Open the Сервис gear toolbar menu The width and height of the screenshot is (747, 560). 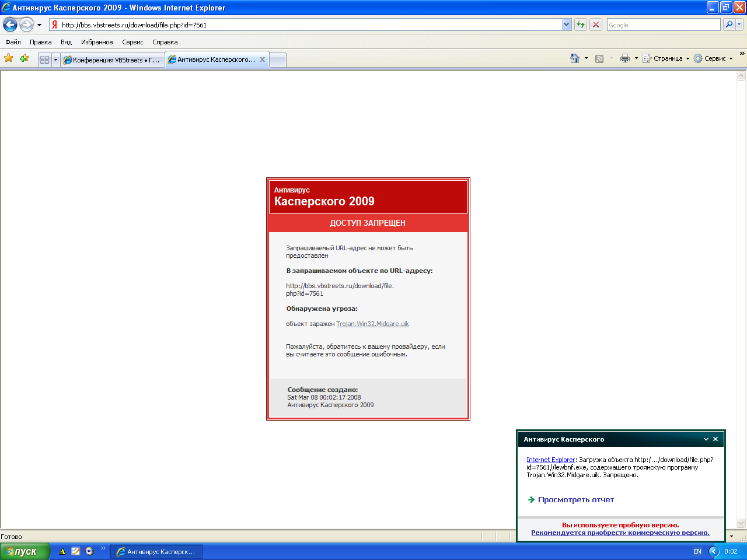point(713,58)
